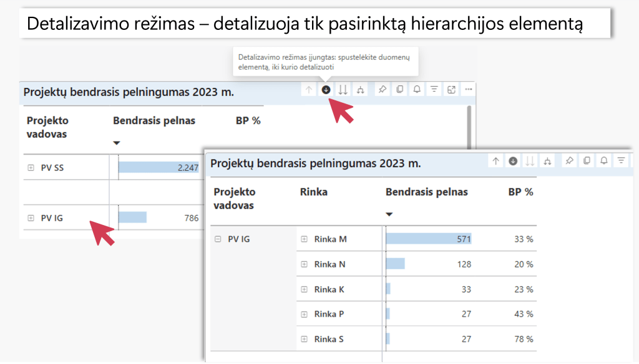Collapse the PV IG row in the front table

tap(218, 239)
